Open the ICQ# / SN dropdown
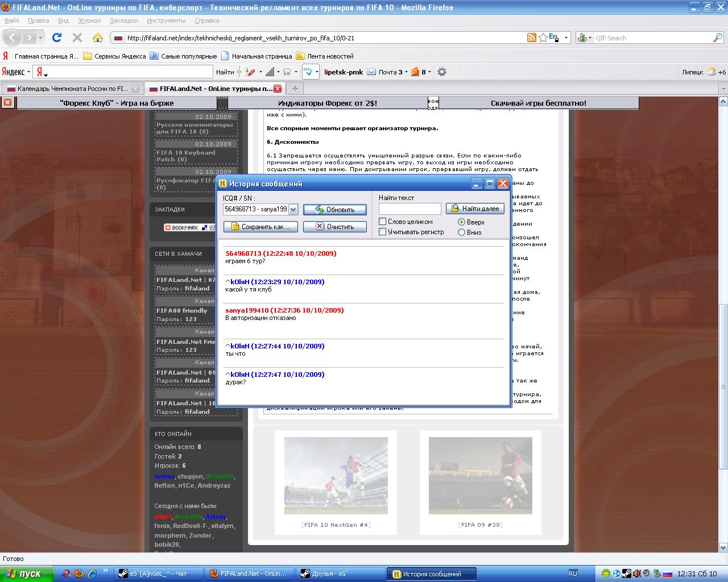 click(x=293, y=209)
